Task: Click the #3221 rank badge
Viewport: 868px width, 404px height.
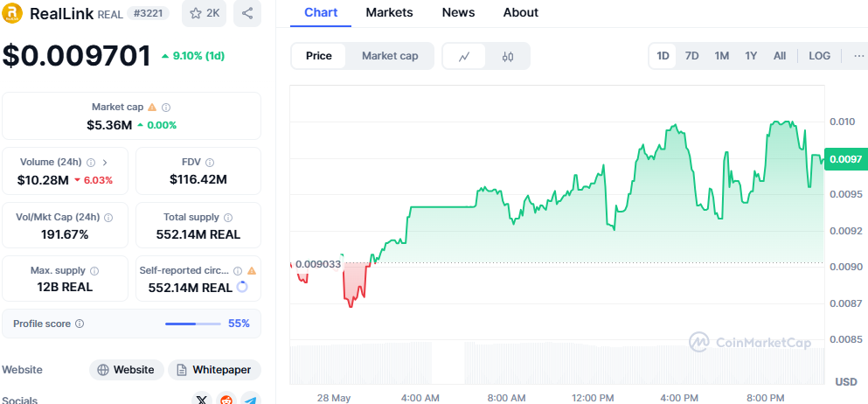Action: [148, 13]
